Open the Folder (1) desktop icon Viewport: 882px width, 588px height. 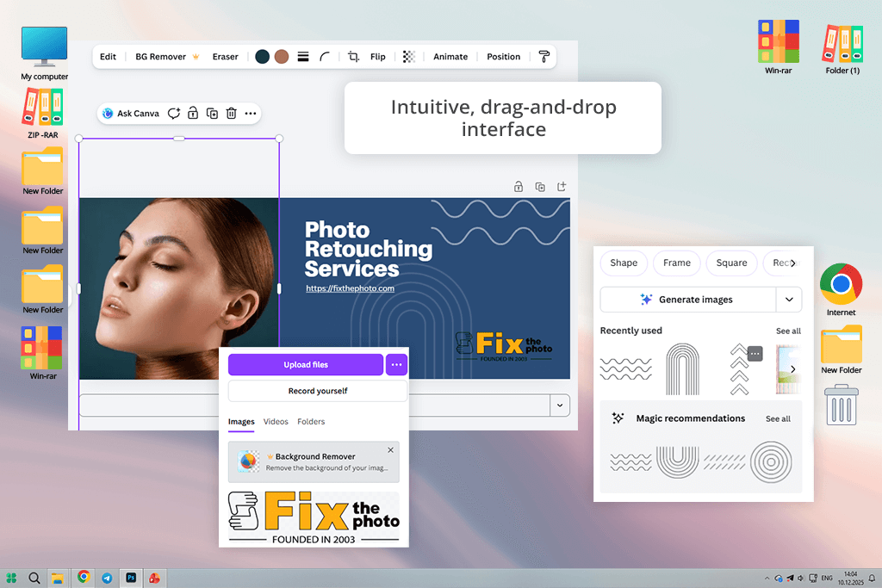[842, 49]
